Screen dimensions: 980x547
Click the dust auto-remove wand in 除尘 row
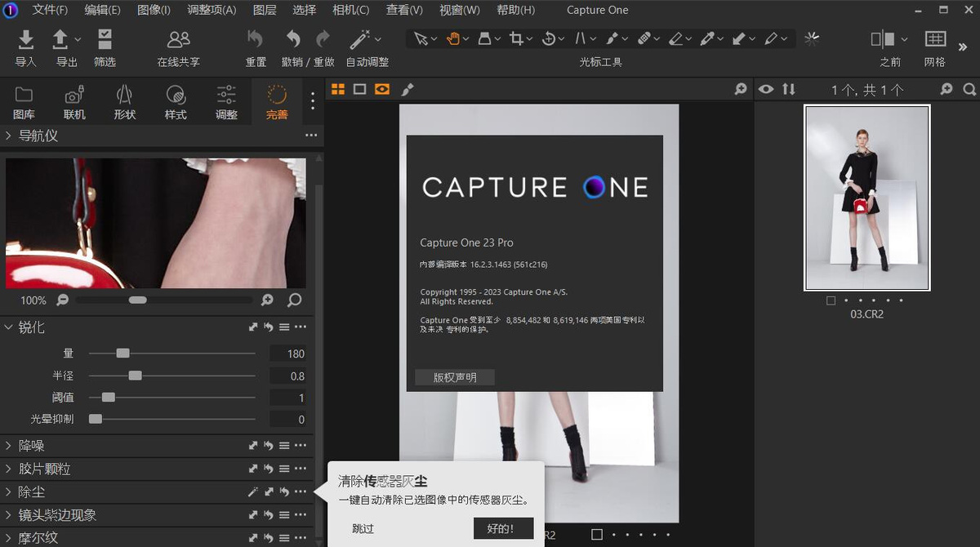click(x=252, y=491)
